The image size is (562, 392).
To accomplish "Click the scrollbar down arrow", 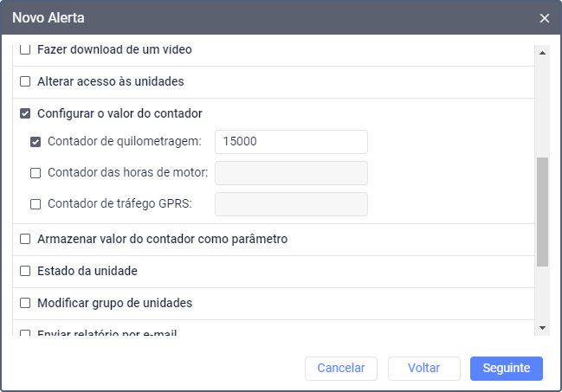I will (x=543, y=328).
